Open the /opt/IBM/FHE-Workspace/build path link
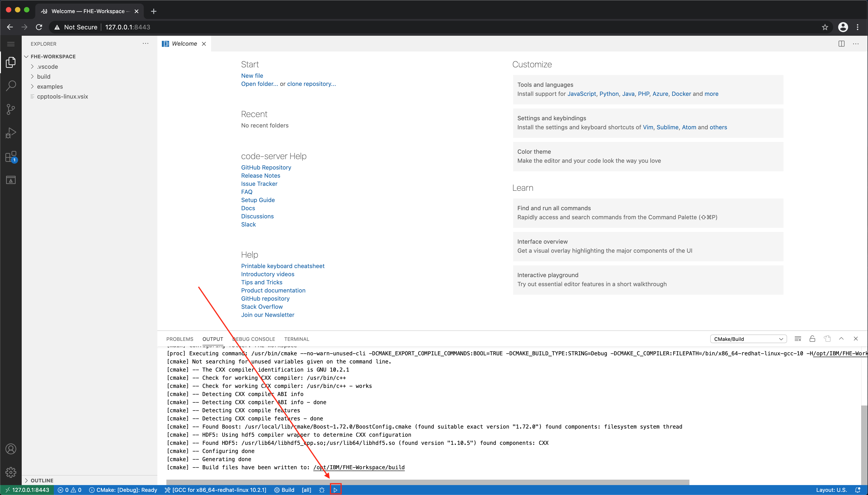 (x=359, y=467)
